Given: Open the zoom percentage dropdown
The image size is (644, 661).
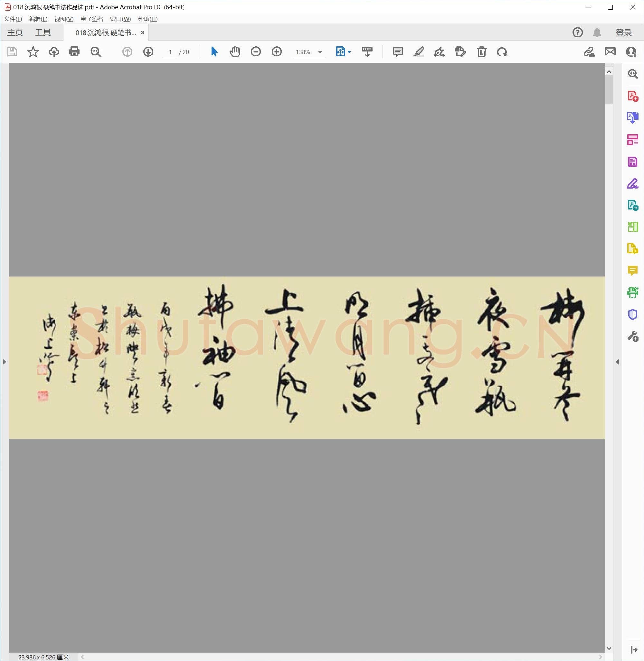Looking at the screenshot, I should [319, 52].
